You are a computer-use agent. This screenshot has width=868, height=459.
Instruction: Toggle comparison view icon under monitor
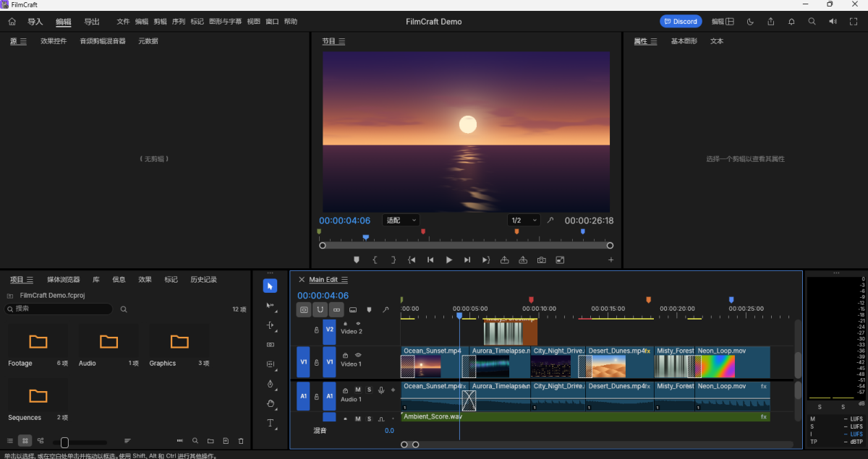coord(560,260)
